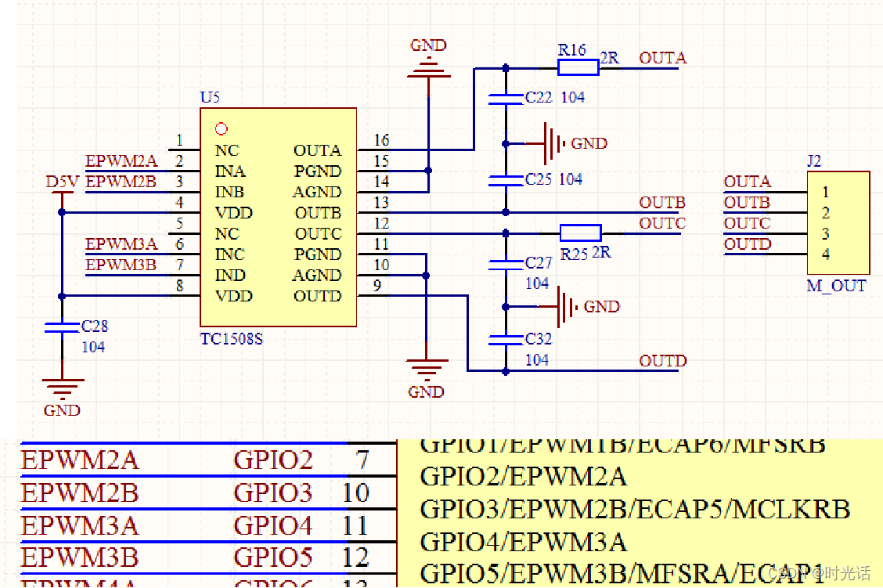Screen dimensions: 883x588
Task: Select EPWM2B label in the GPIO3 row
Action: point(80,492)
